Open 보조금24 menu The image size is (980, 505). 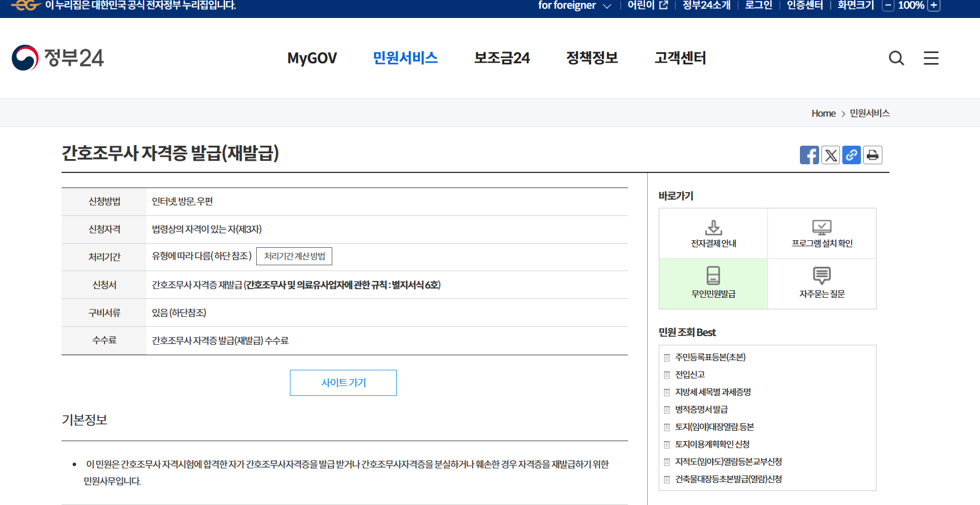pos(502,58)
